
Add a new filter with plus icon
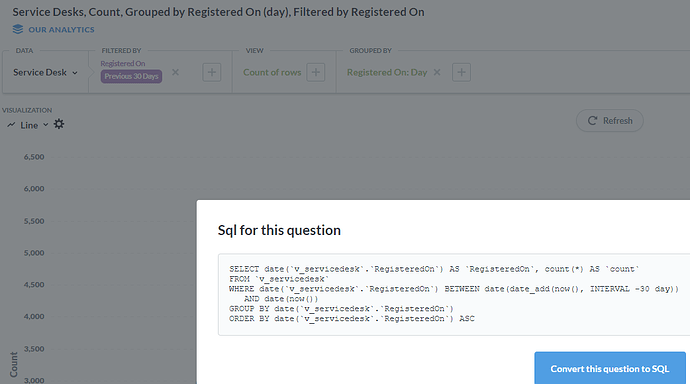[x=212, y=72]
